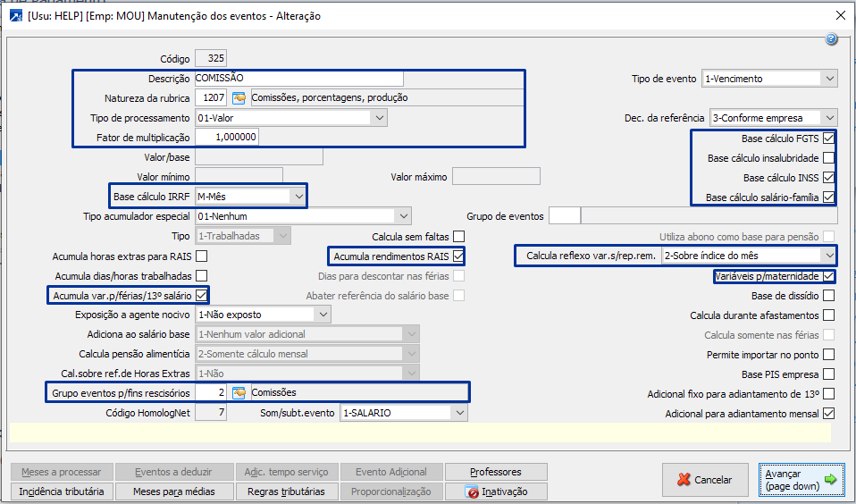Click the Professores button

[496, 472]
